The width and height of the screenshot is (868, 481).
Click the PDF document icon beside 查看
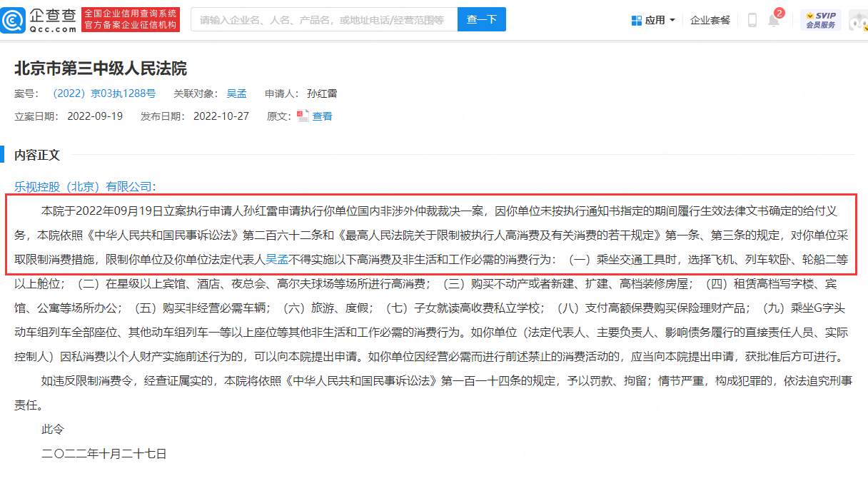tap(303, 116)
